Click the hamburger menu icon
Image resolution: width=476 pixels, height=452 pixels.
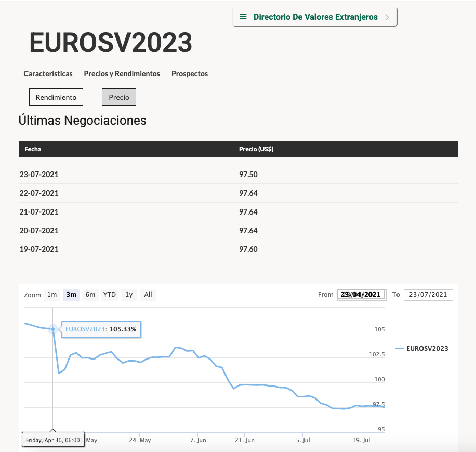pos(243,17)
